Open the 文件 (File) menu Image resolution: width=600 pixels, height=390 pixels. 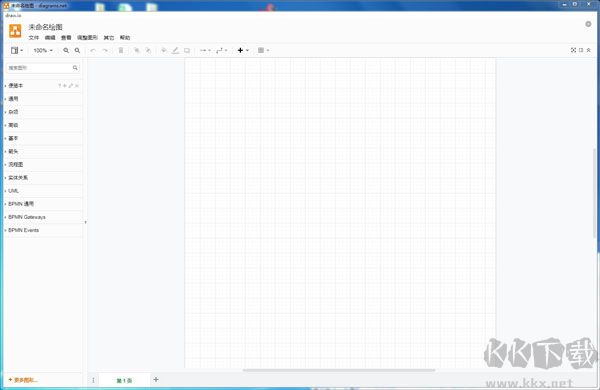click(34, 38)
